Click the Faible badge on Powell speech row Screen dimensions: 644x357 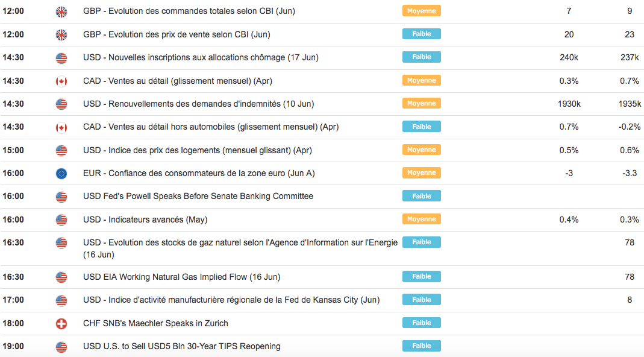point(421,196)
